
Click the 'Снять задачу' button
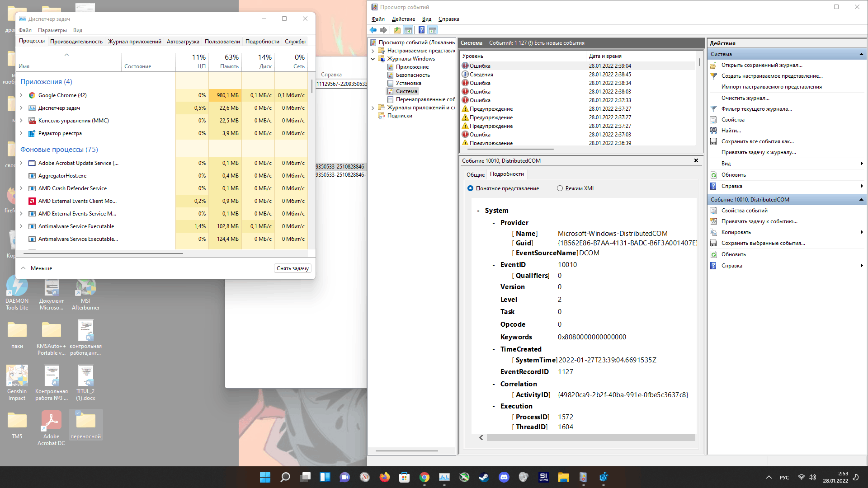click(x=292, y=268)
